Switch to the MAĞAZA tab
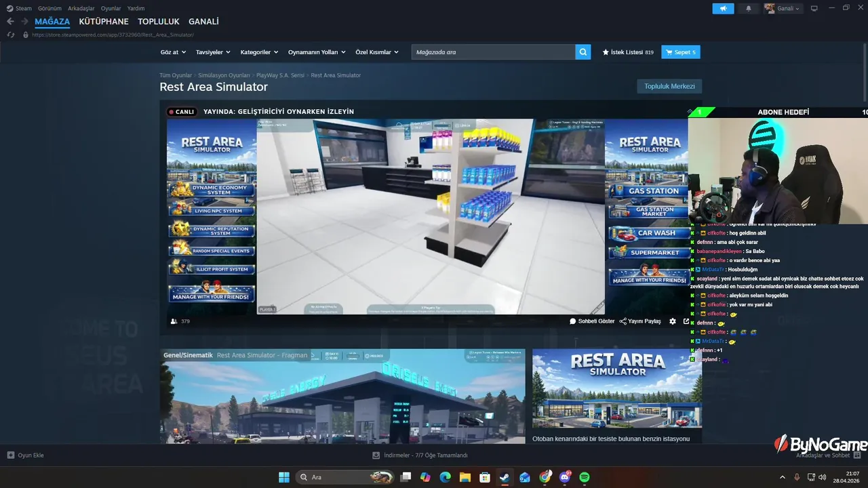This screenshot has height=488, width=868. point(52,22)
